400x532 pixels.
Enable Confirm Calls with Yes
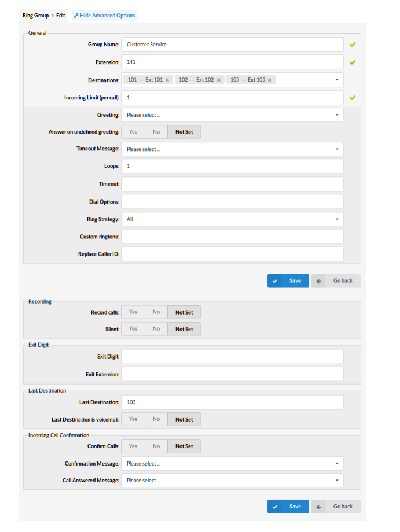(x=133, y=446)
